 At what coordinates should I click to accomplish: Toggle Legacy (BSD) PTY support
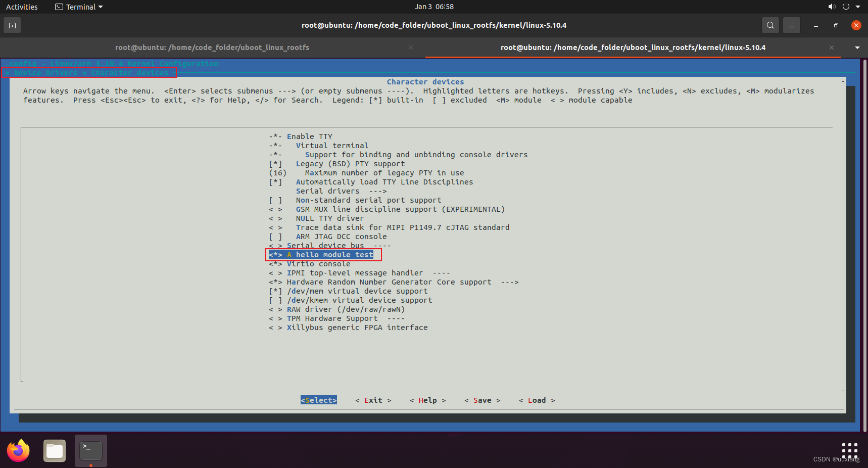tap(337, 164)
